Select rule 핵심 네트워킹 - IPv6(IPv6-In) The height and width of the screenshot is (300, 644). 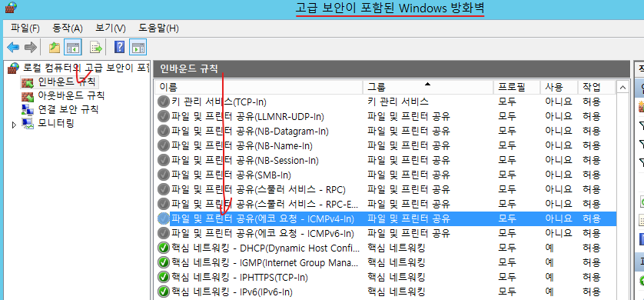[231, 292]
